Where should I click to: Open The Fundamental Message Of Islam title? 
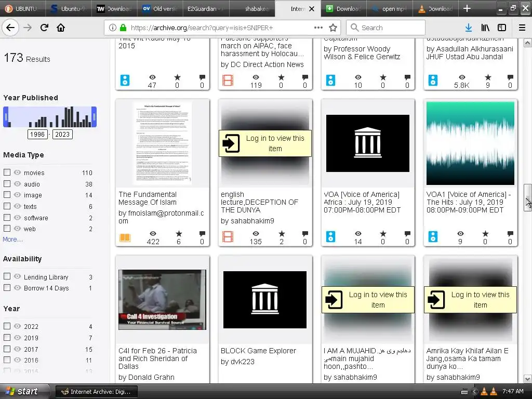[x=148, y=198]
